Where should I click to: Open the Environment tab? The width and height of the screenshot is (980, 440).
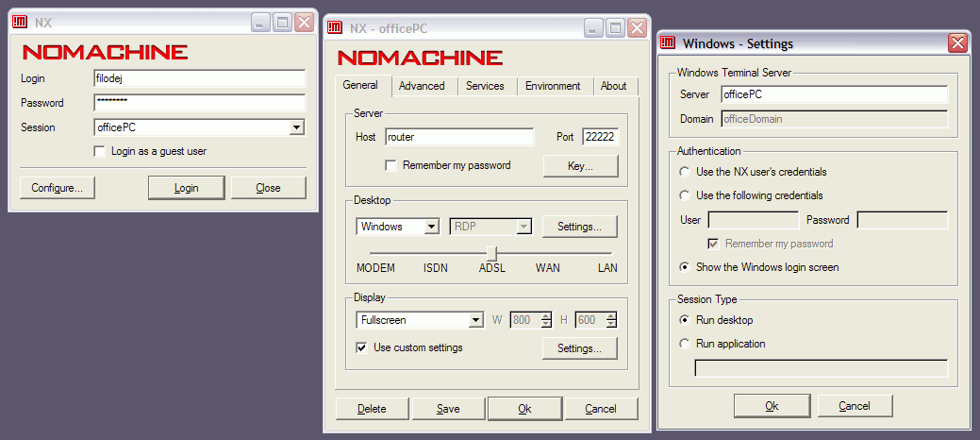[553, 86]
